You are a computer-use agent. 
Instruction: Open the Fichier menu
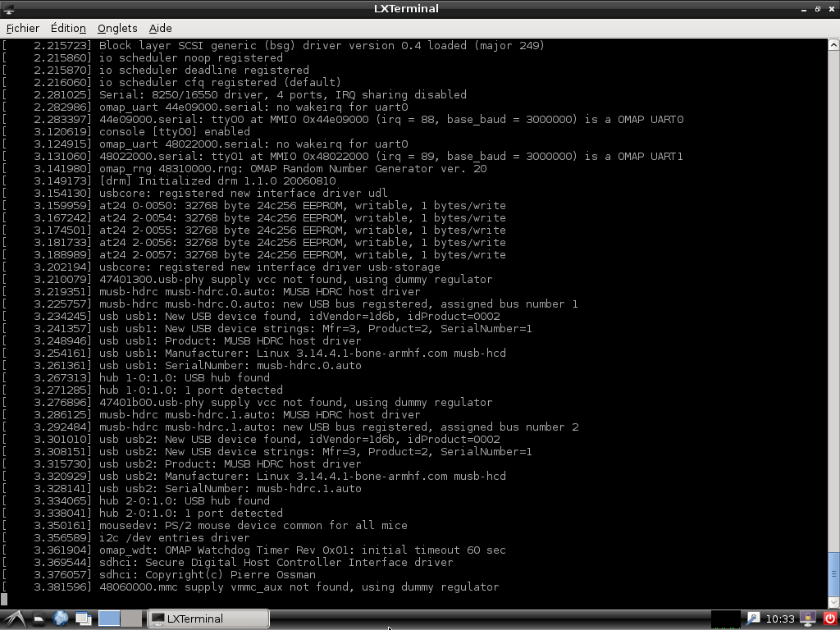(22, 28)
